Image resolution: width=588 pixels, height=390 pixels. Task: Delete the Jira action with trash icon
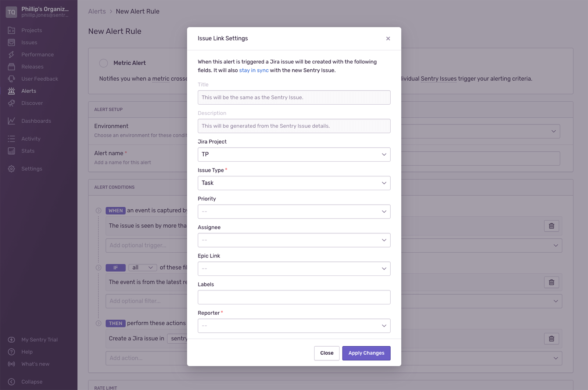(551, 339)
